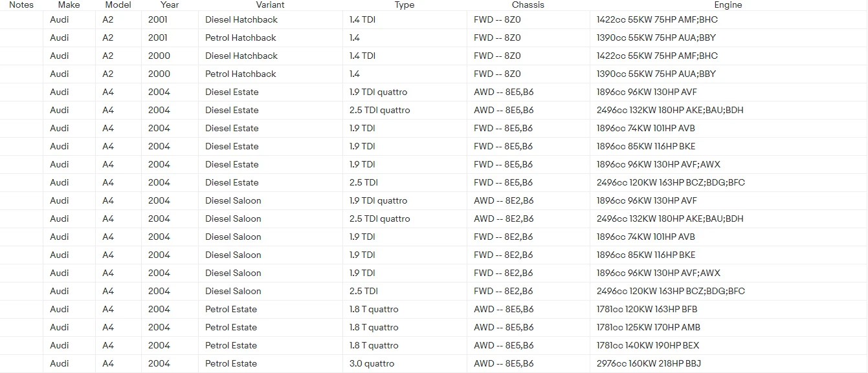Click the Year column header

[170, 5]
